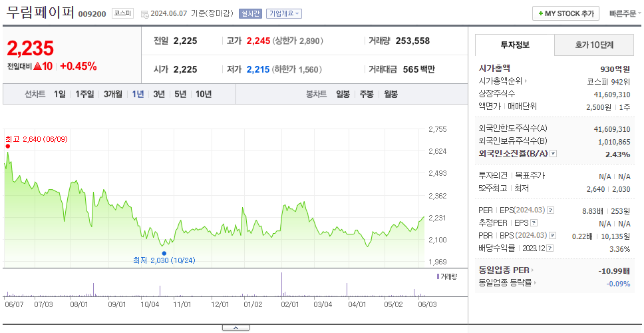Show the 주봉 candle chart
Screen dimensions: 644x333
(x=367, y=94)
